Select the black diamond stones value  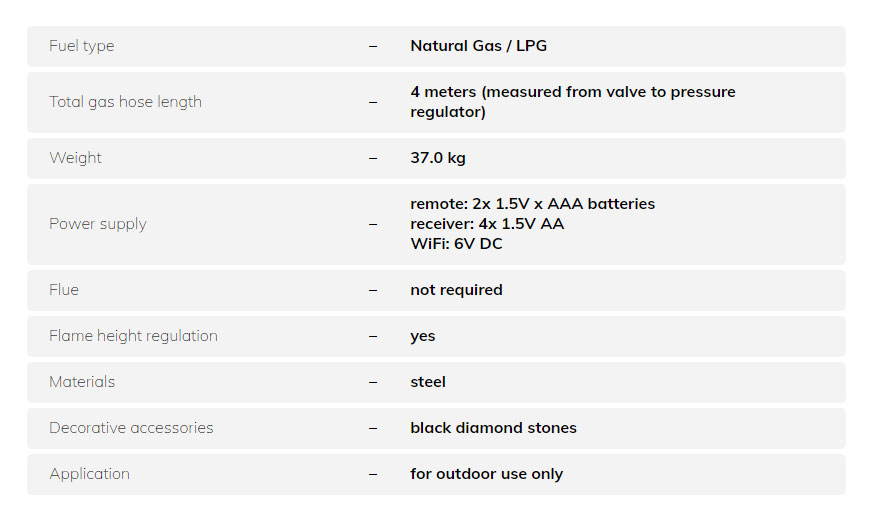pyautogui.click(x=493, y=428)
